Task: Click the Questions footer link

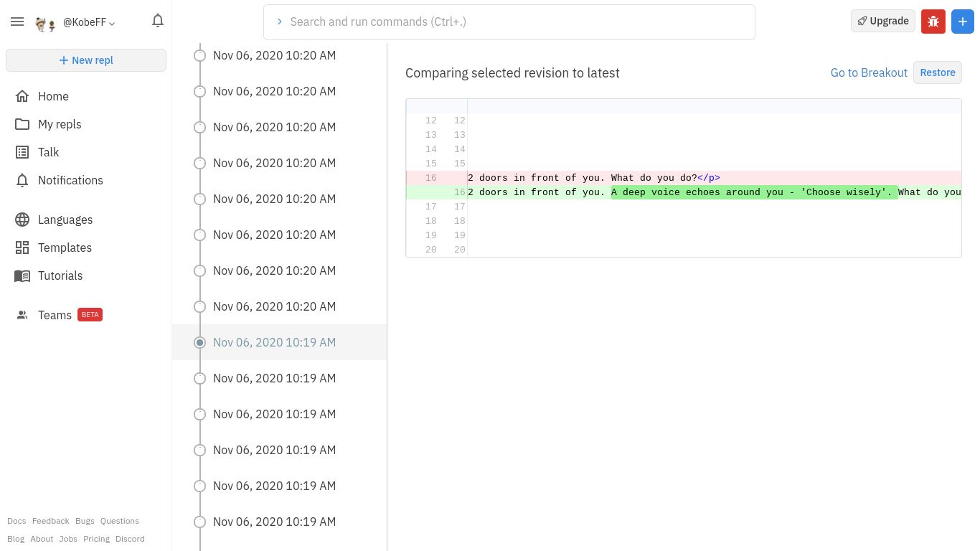Action: point(120,521)
